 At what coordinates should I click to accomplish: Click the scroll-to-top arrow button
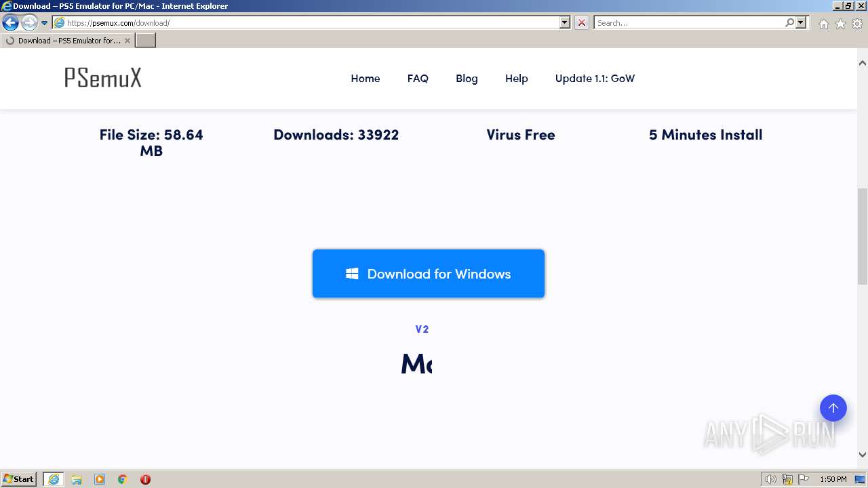[x=833, y=408]
